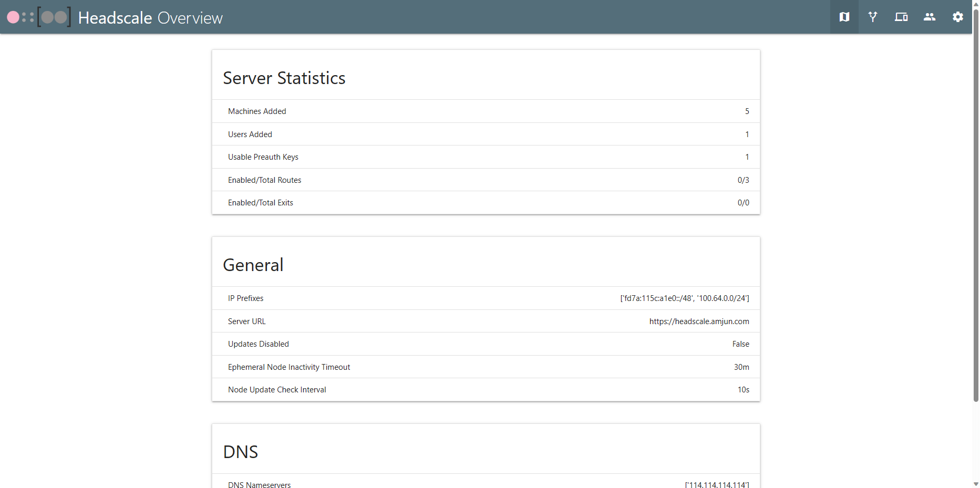
Task: Click the IP Prefixes value
Action: 684,298
